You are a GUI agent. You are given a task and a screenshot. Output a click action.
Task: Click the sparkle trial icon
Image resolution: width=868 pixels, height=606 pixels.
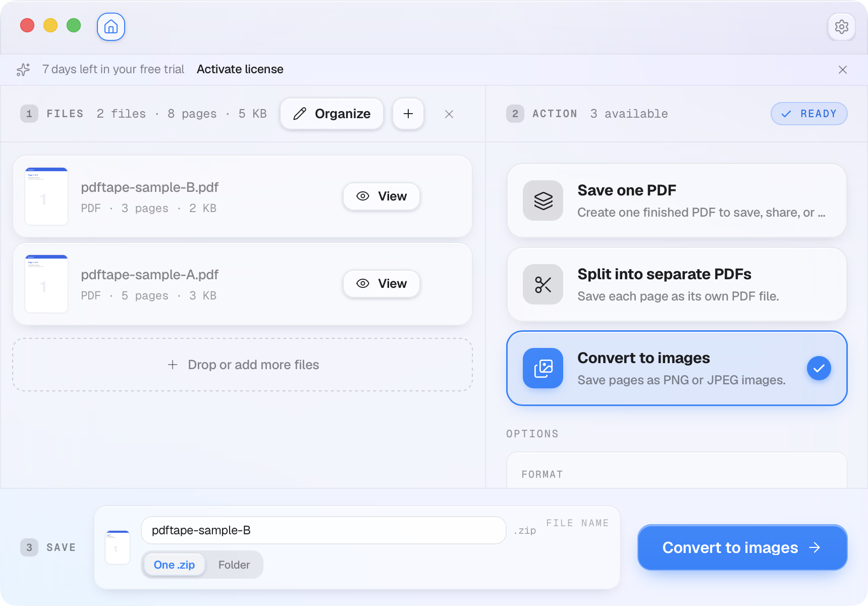pos(23,70)
